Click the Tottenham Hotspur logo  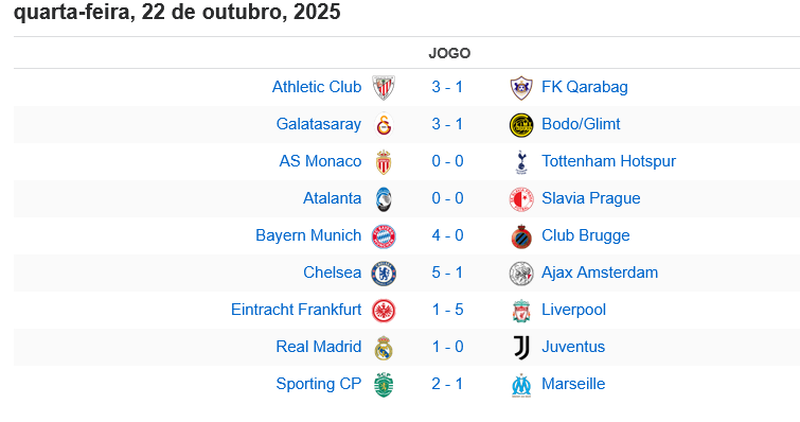coord(520,162)
